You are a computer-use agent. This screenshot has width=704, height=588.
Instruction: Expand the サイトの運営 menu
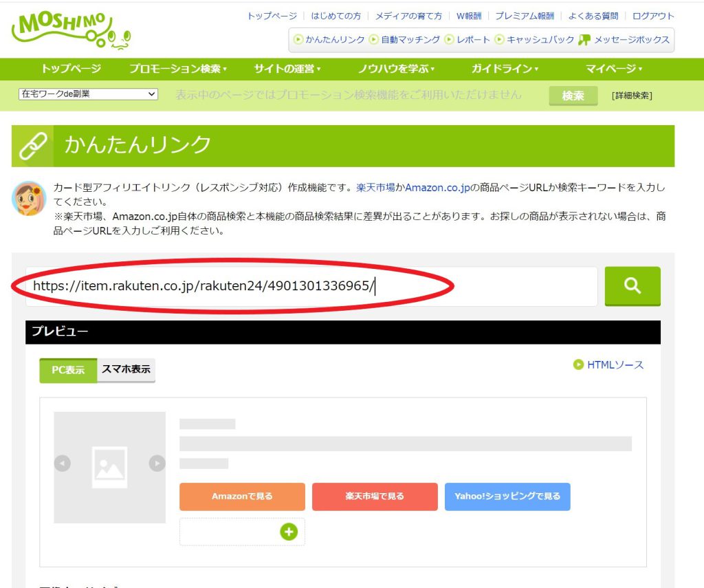(287, 69)
